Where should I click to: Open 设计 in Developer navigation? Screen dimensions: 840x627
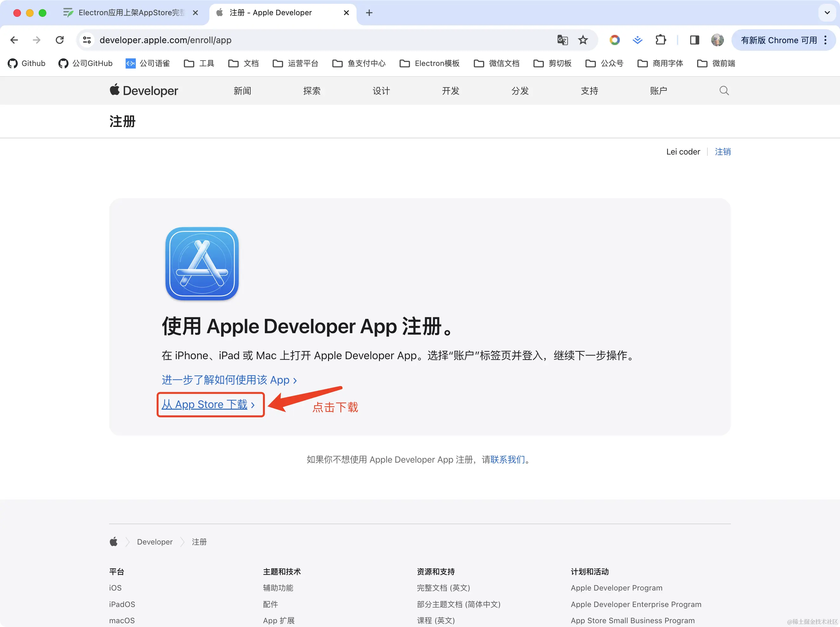click(x=381, y=91)
